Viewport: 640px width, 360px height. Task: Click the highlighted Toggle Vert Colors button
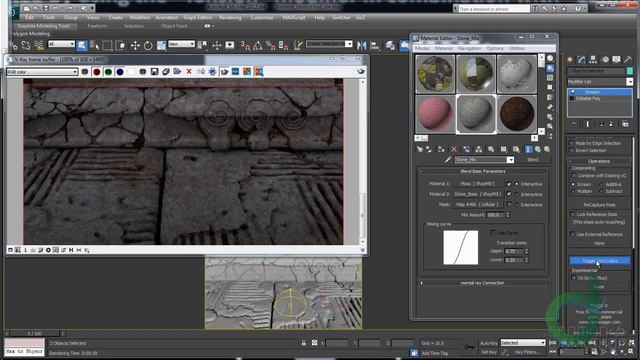coord(600,260)
